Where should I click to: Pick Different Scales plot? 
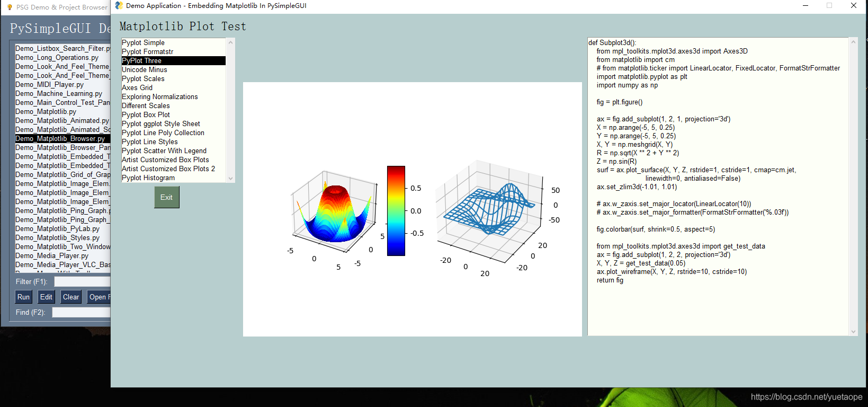(174, 105)
